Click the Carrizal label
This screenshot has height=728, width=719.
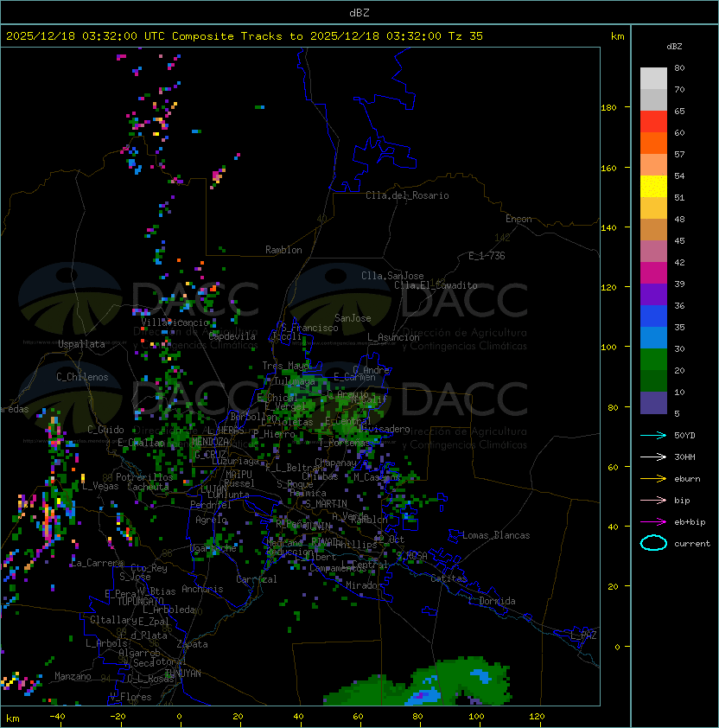point(256,579)
